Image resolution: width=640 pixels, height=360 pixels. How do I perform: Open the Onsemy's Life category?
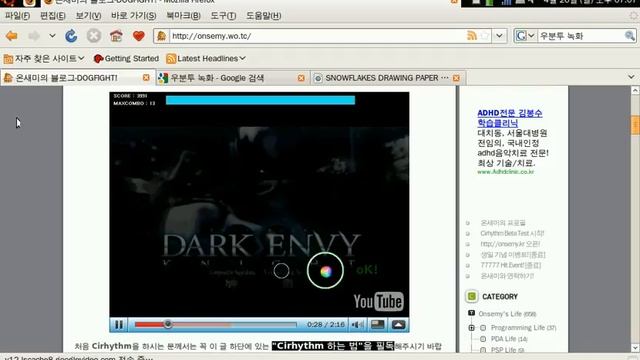coord(507,314)
